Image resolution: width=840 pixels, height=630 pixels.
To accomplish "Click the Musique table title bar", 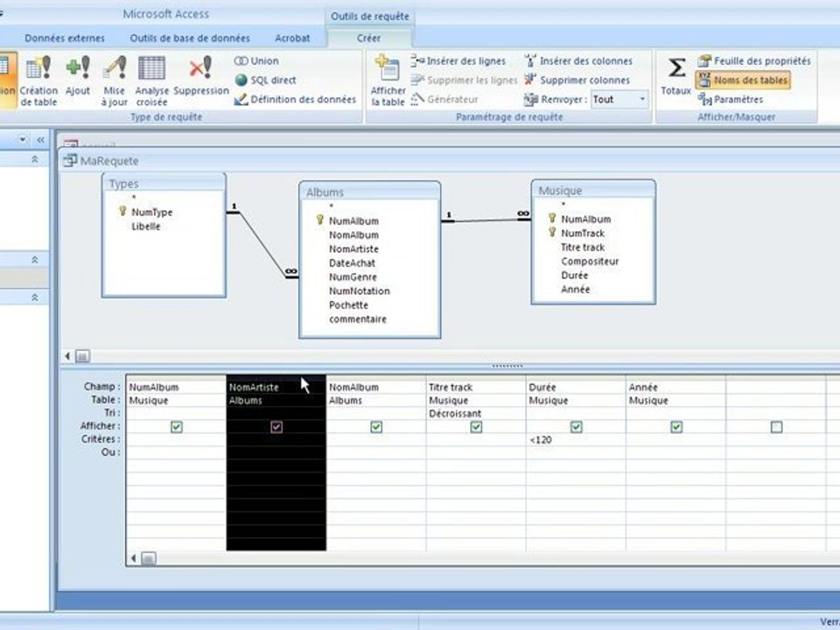I will point(593,191).
